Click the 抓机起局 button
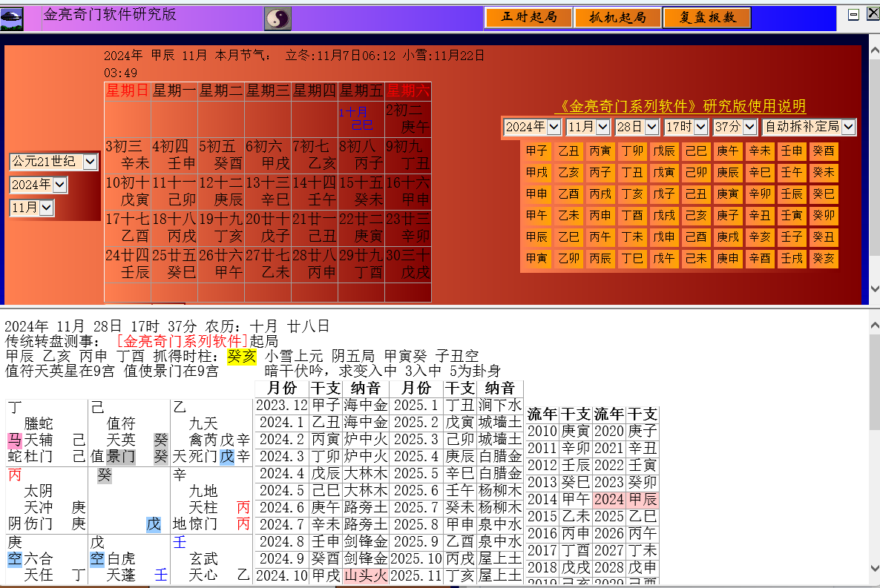 click(617, 18)
